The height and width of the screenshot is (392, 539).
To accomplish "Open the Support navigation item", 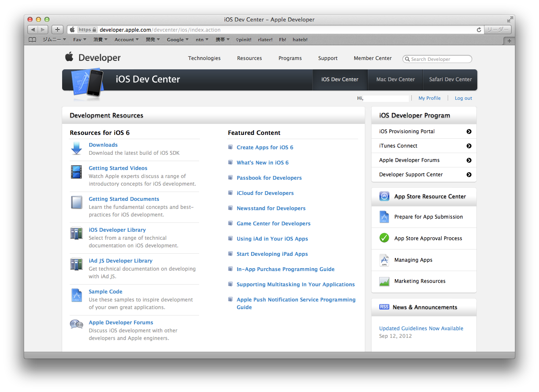I will tap(328, 58).
